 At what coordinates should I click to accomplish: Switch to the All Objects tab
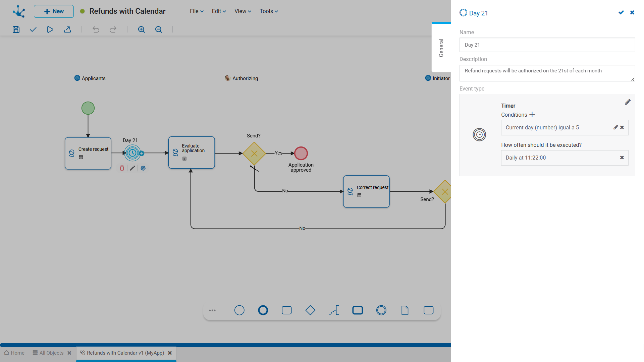[48, 353]
